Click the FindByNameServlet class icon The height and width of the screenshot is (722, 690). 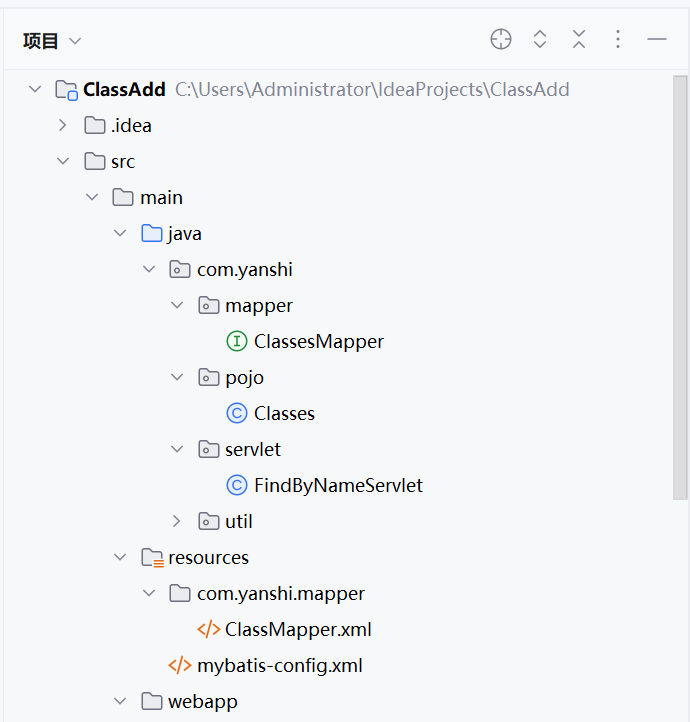click(237, 485)
